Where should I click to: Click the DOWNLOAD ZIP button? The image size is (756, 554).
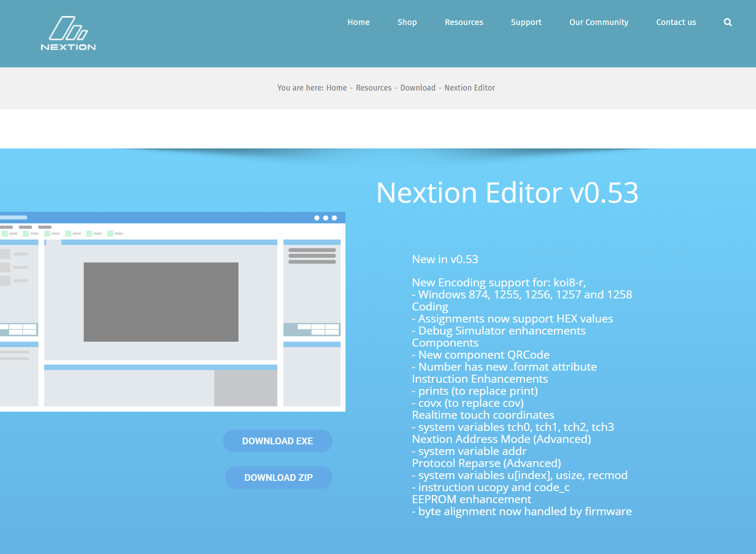279,477
